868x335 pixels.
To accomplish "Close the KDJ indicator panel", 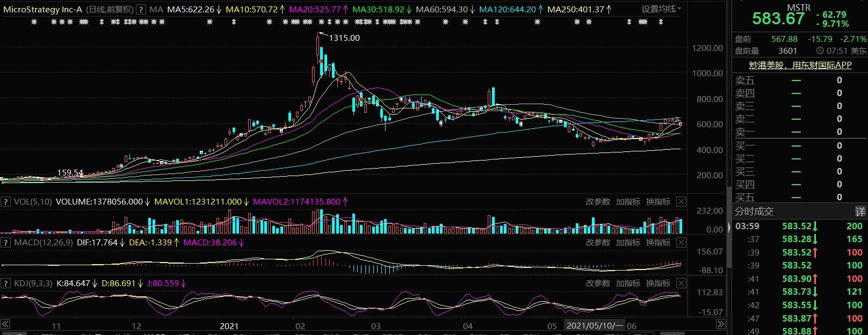I will [x=681, y=283].
